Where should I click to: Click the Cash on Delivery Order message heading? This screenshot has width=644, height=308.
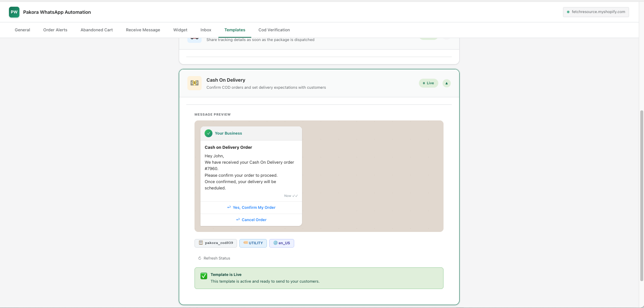click(x=228, y=147)
